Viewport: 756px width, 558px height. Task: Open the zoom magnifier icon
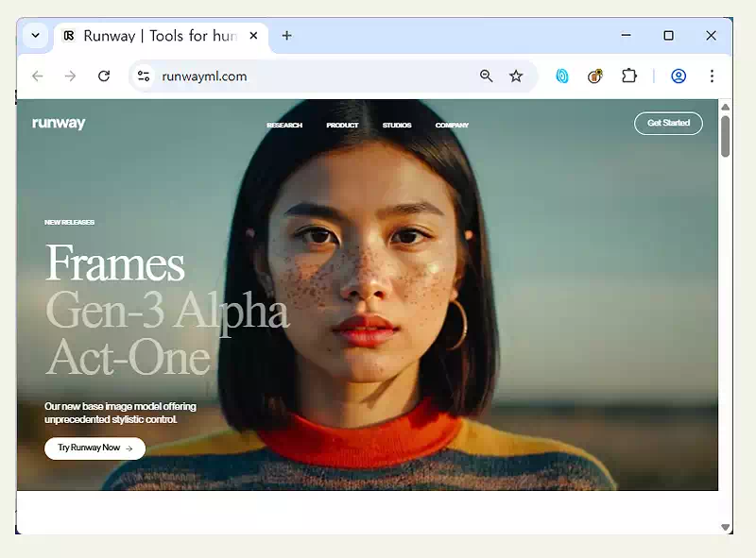486,76
